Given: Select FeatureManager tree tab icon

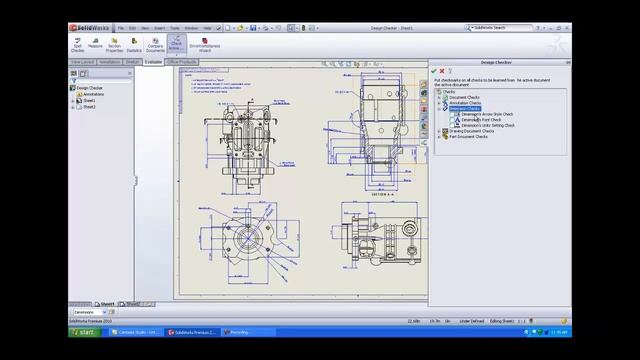Looking at the screenshot, I should (74, 73).
